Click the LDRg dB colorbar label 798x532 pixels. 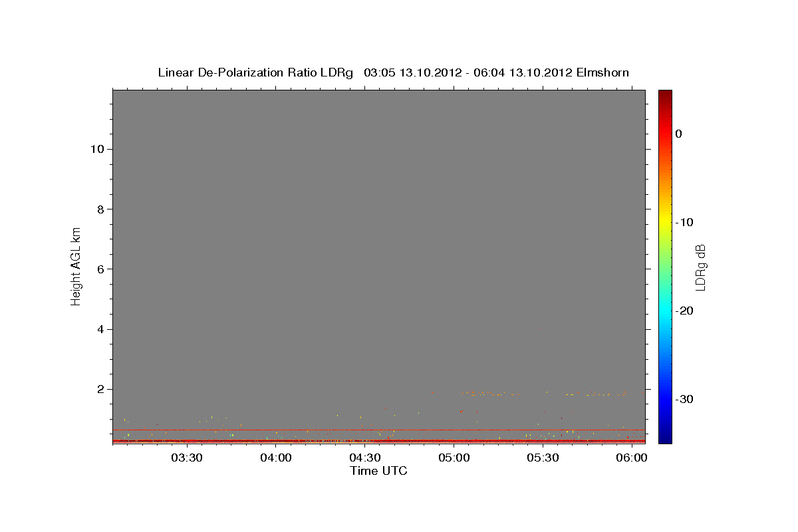700,267
